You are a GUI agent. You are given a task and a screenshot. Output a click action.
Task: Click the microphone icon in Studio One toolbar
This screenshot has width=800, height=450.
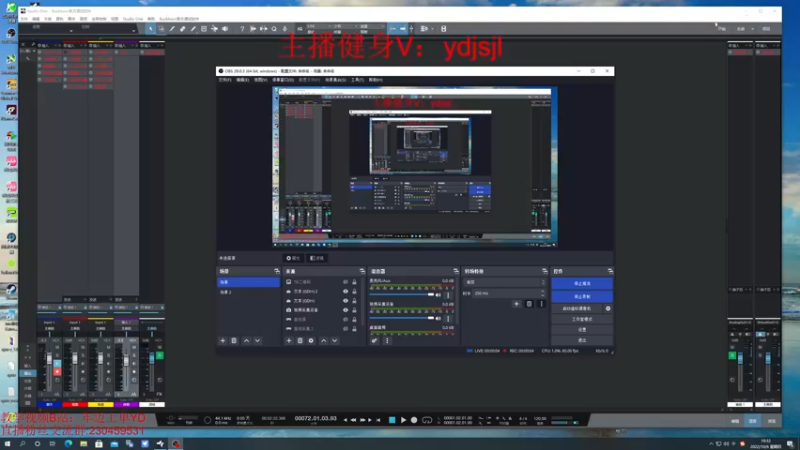point(285,29)
